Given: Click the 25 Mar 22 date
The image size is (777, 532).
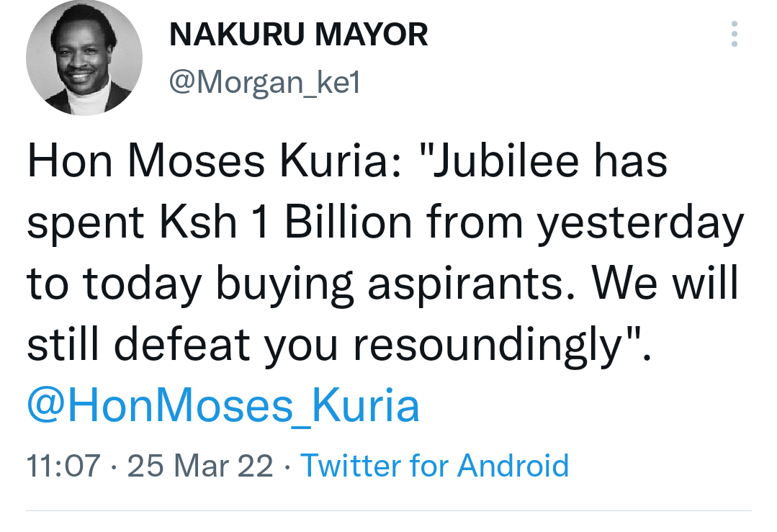Looking at the screenshot, I should click(200, 466).
